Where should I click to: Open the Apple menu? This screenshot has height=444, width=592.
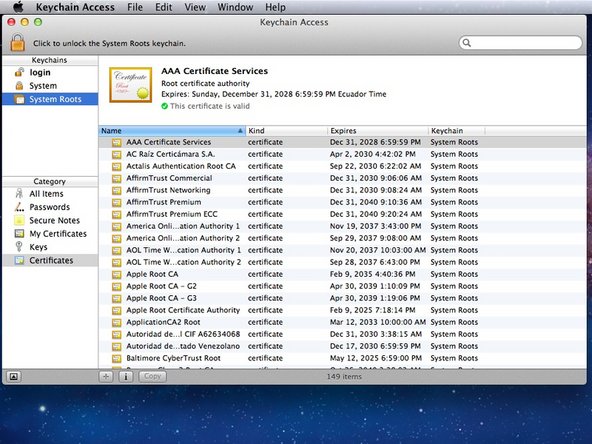[x=18, y=7]
